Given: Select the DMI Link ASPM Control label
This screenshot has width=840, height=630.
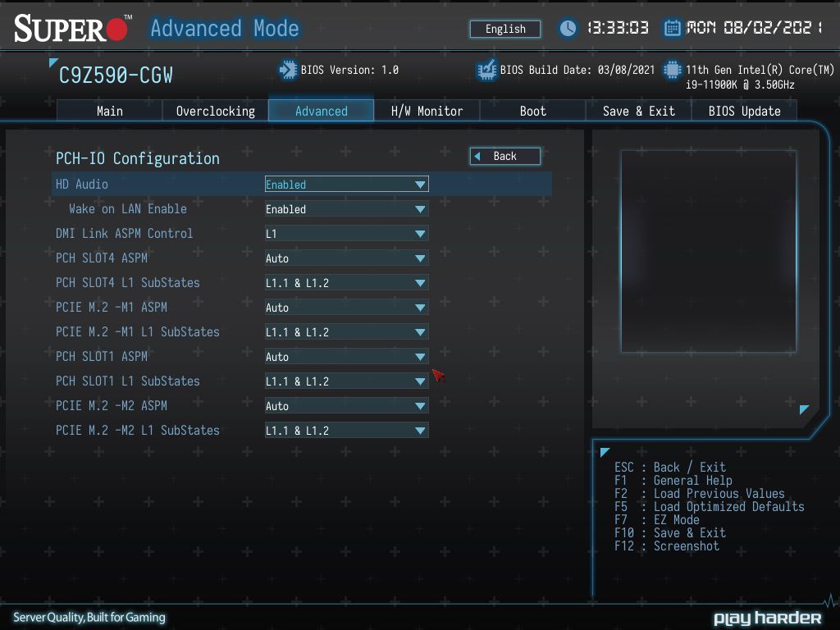Looking at the screenshot, I should click(x=125, y=234).
